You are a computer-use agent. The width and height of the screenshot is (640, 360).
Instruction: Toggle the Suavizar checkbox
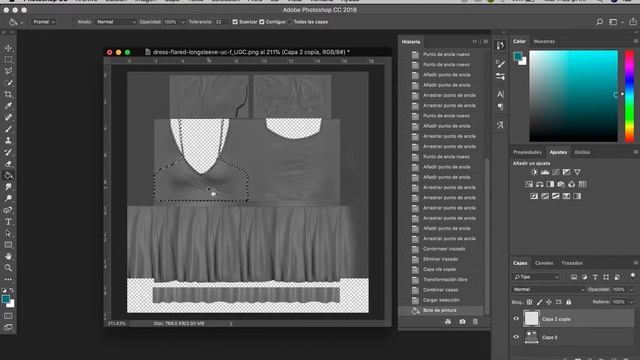235,22
